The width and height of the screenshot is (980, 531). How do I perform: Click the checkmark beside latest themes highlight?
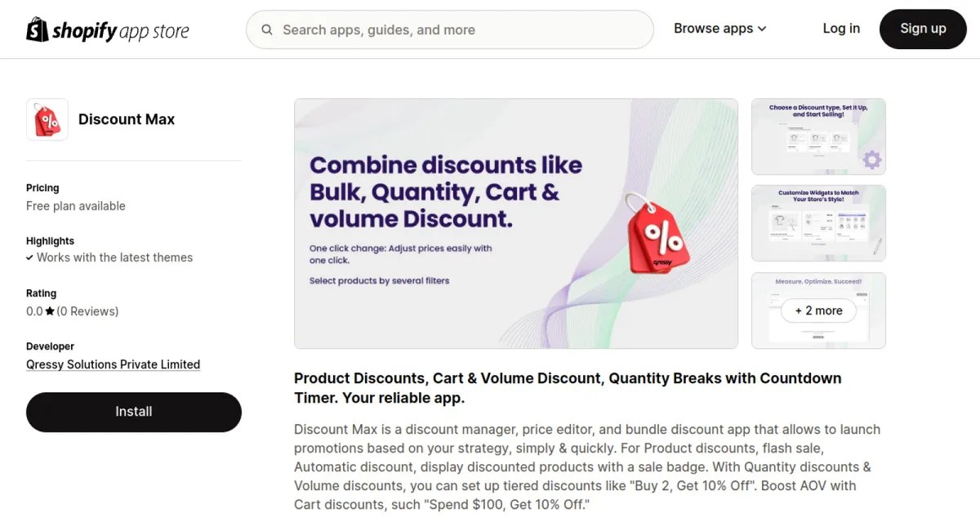pos(31,257)
